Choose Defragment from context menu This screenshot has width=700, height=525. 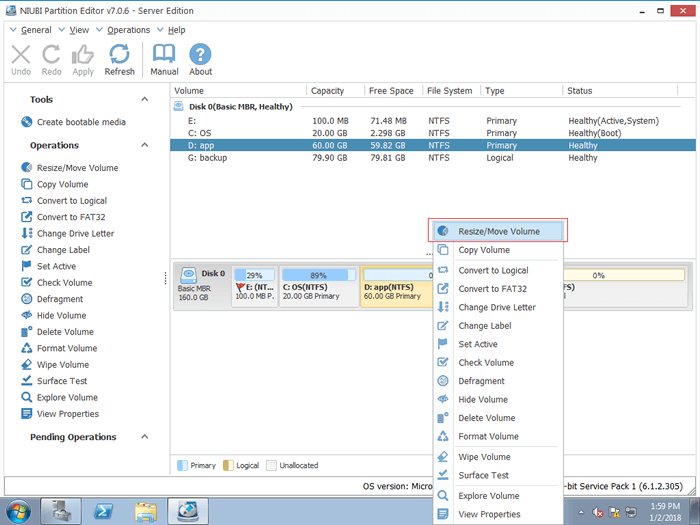[498, 381]
